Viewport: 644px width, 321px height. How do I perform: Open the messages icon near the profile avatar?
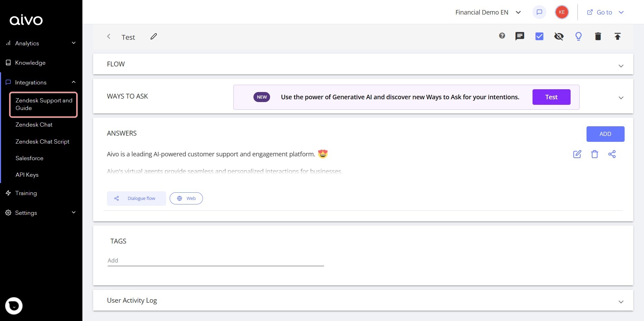point(539,12)
